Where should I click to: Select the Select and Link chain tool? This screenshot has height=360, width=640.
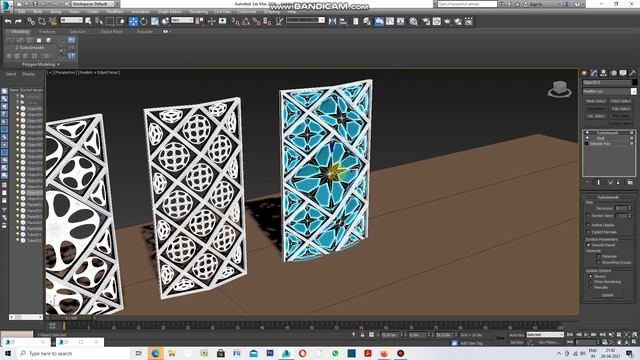31,21
